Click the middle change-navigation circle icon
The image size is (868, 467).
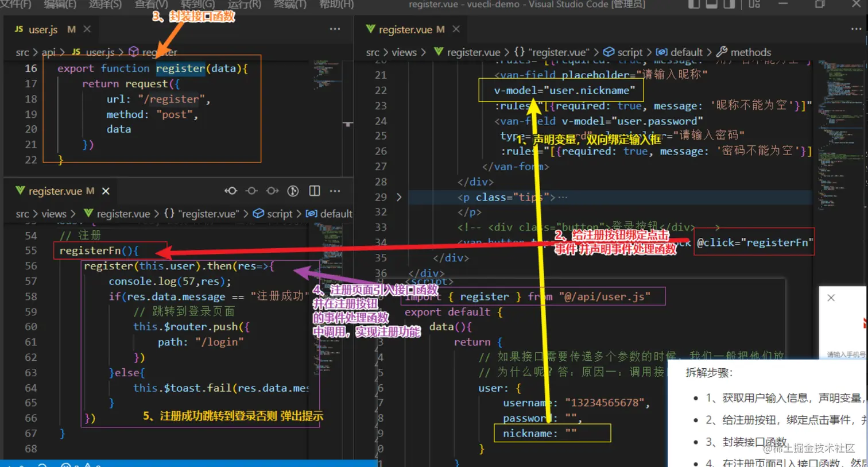coord(251,191)
